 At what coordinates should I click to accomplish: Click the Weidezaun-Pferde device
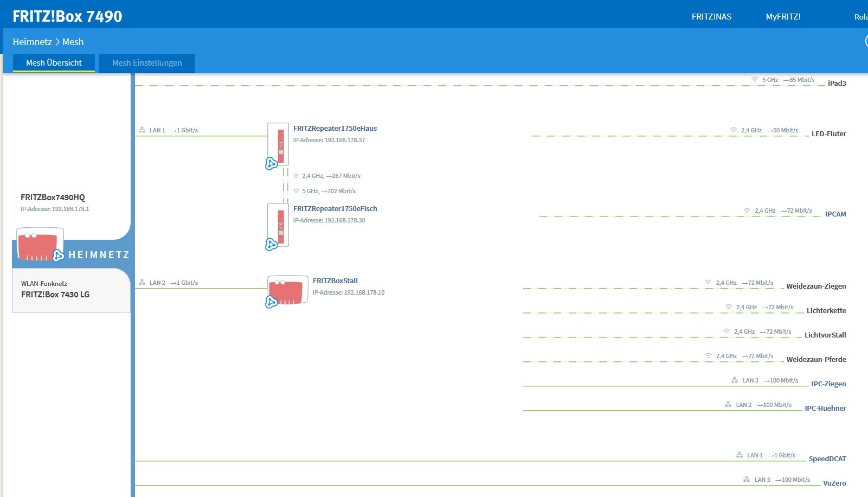point(816,359)
